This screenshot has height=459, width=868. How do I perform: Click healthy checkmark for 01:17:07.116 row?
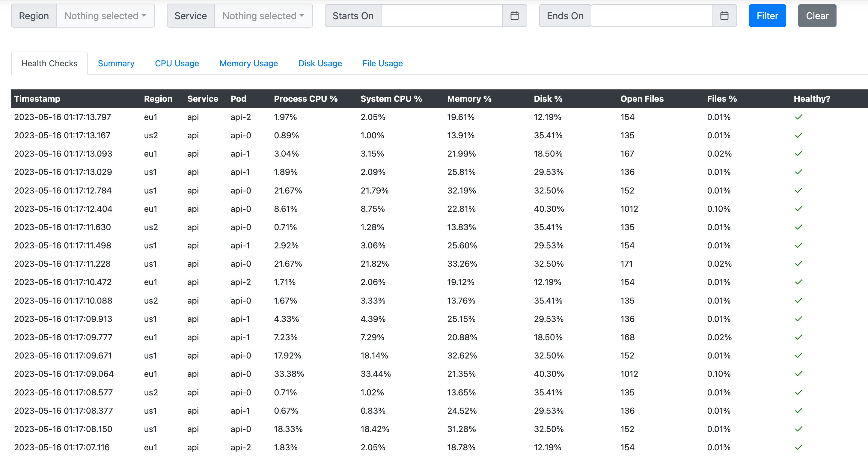coord(798,447)
